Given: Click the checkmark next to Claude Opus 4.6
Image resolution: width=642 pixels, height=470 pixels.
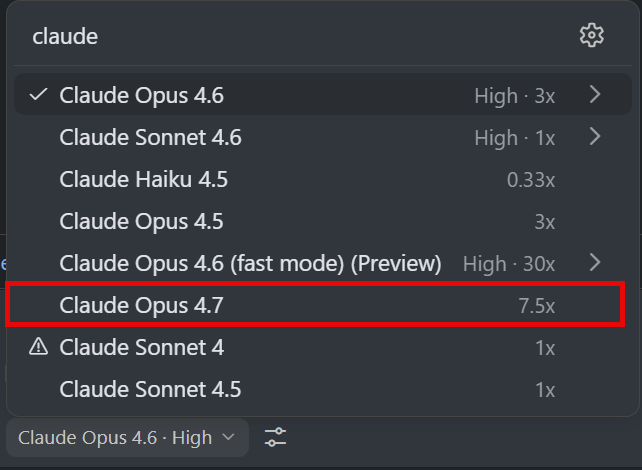Looking at the screenshot, I should pyautogui.click(x=39, y=95).
